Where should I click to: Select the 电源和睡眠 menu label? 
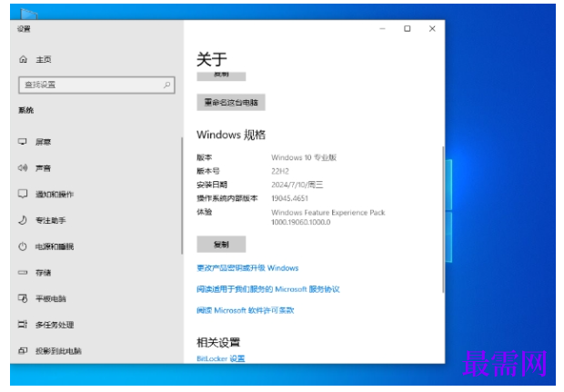click(55, 246)
